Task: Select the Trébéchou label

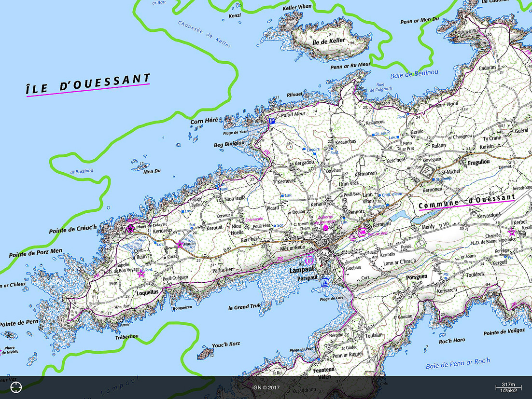Action: tap(127, 337)
